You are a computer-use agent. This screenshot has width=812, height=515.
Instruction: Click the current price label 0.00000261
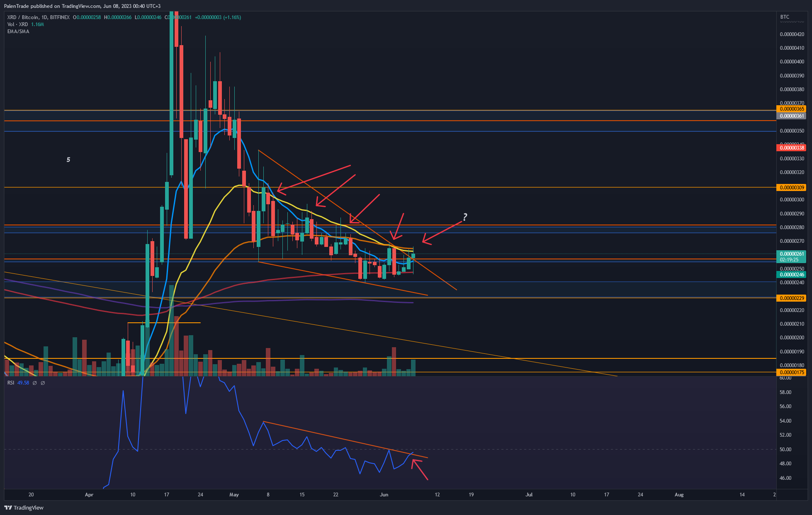pyautogui.click(x=791, y=254)
